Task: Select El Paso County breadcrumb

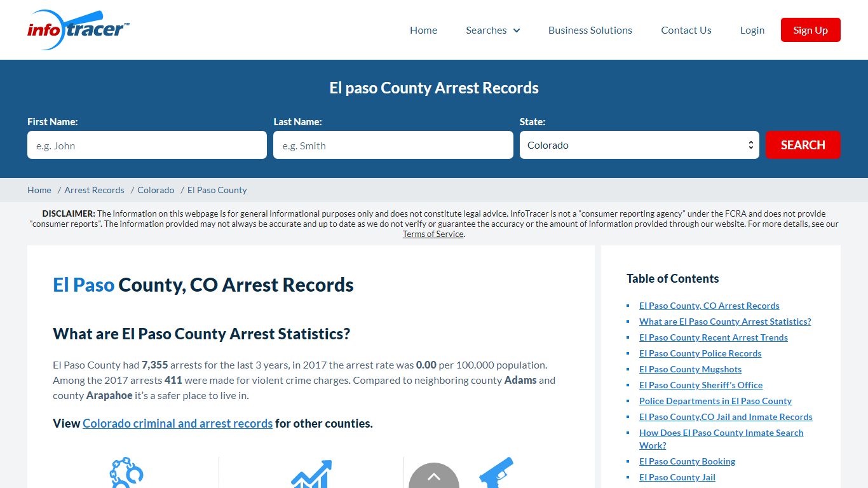Action: [217, 190]
